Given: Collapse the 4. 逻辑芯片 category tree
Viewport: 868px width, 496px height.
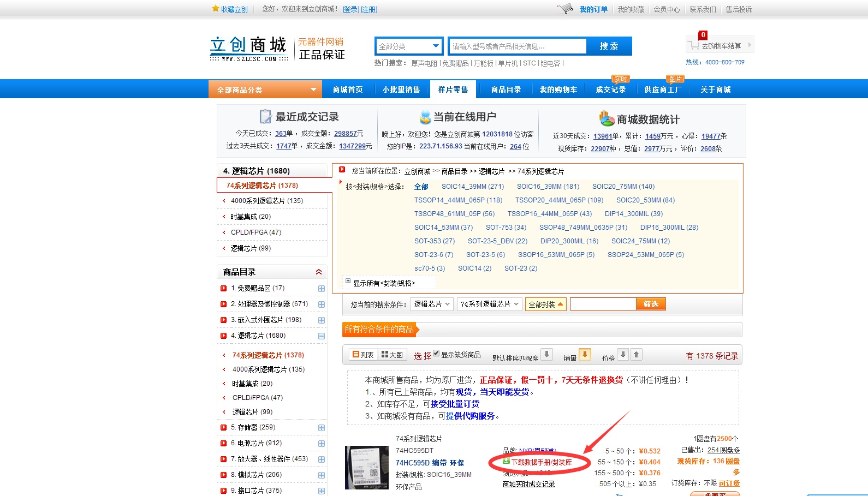Looking at the screenshot, I should pyautogui.click(x=322, y=336).
